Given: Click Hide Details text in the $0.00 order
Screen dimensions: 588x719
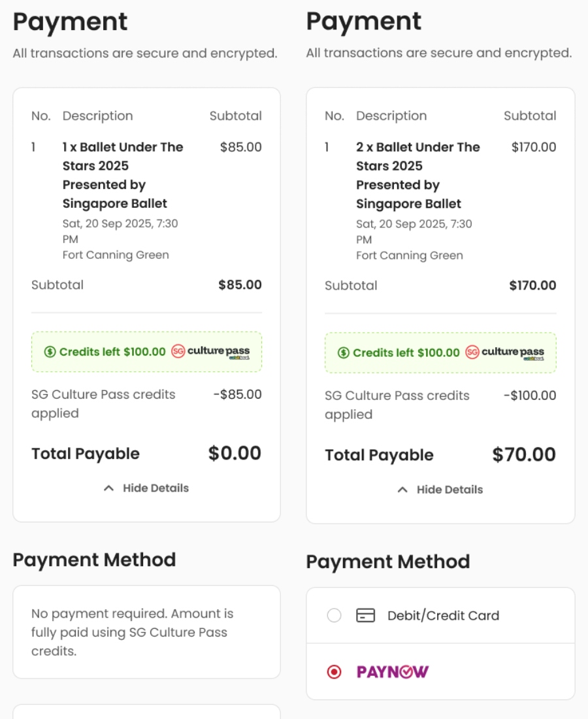Looking at the screenshot, I should [x=155, y=488].
